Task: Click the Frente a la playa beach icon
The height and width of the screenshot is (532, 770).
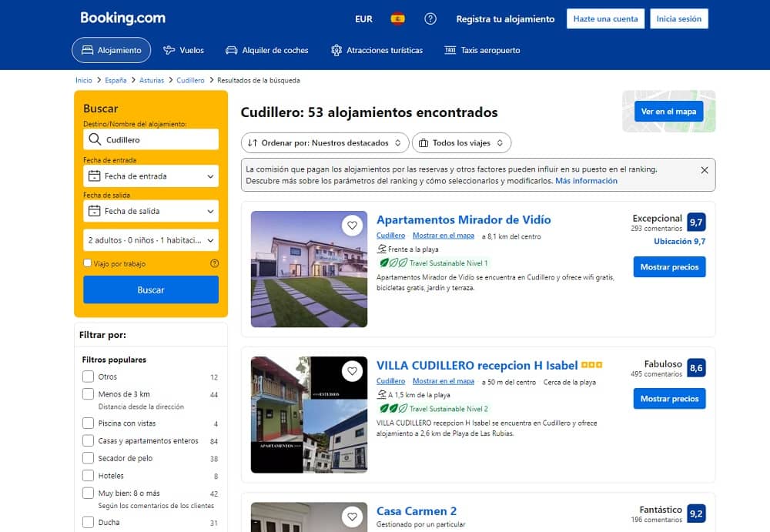Action: 382,249
